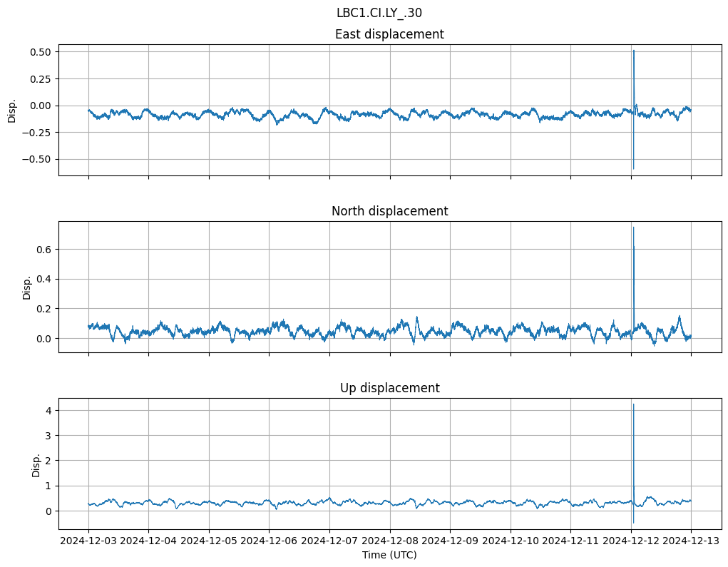
Task: Click the −0.50 tick on East plot
Action: tap(37, 159)
